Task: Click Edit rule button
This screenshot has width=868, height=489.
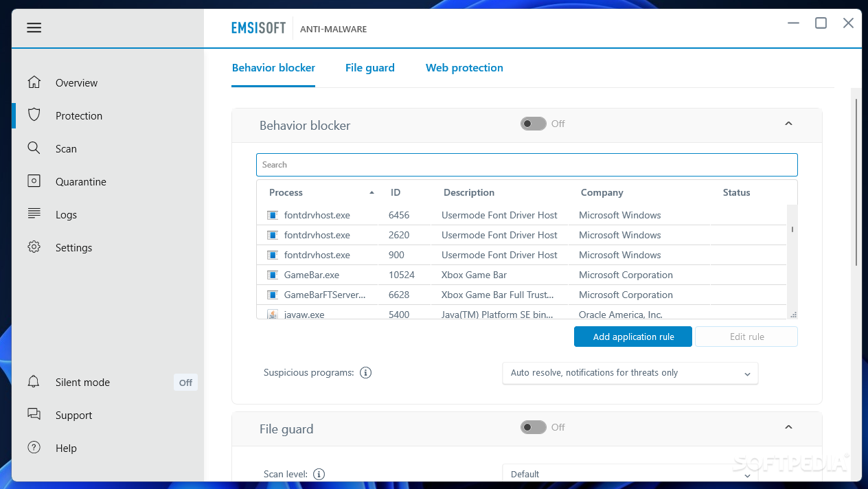Action: pos(746,337)
